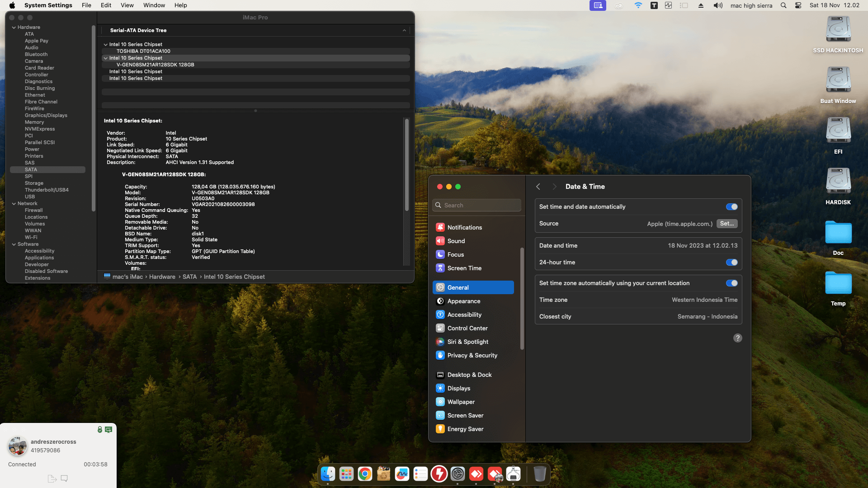Click the date and clock in menu bar

click(835, 5)
